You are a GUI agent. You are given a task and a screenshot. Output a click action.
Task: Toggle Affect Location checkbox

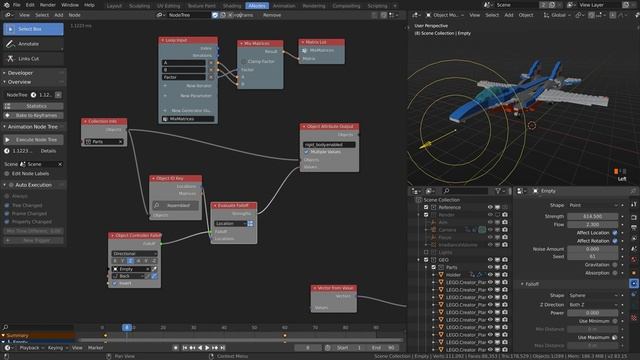point(615,233)
